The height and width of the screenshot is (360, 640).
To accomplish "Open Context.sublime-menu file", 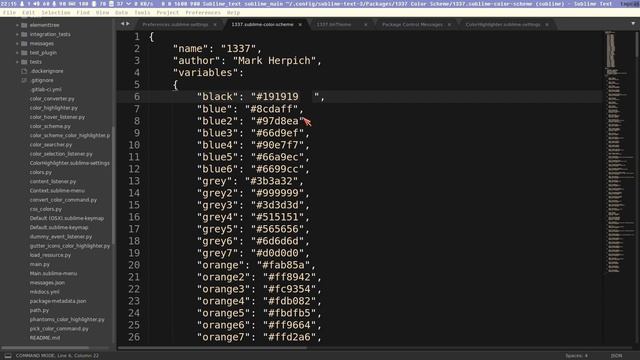I will (x=57, y=191).
